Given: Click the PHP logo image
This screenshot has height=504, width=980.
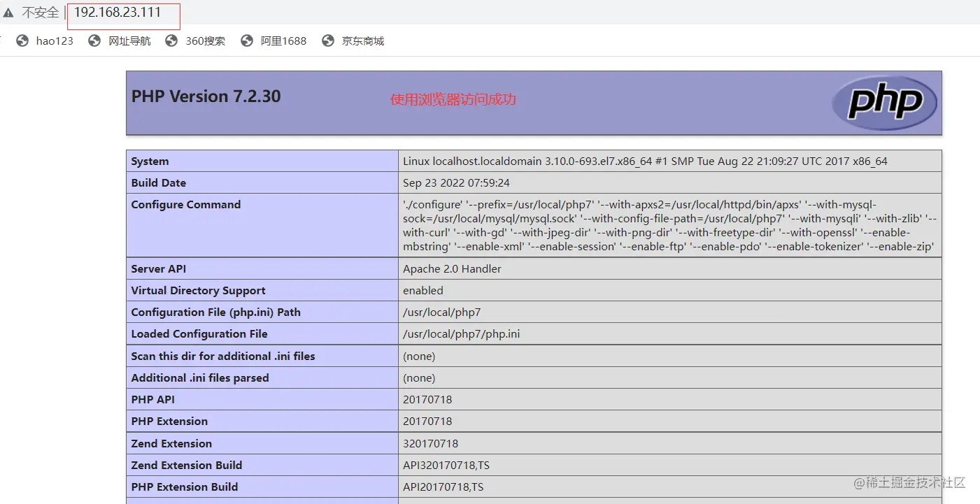Looking at the screenshot, I should pos(884,103).
